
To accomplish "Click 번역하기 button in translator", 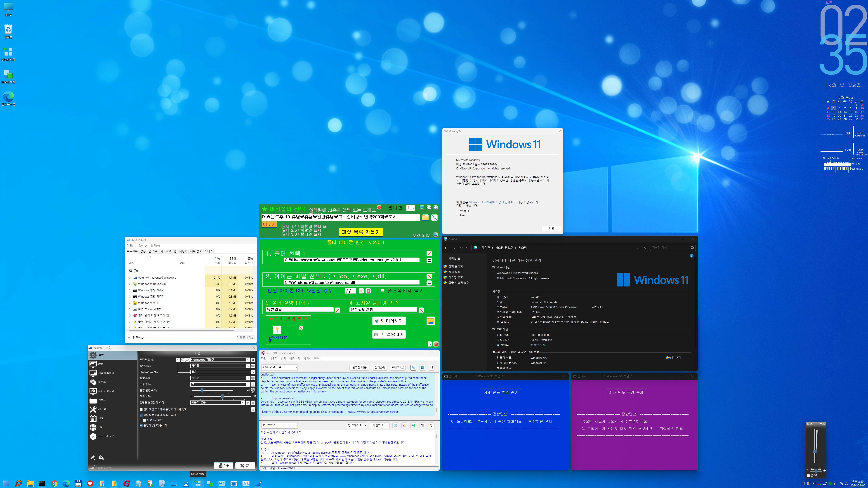I will coord(357,425).
